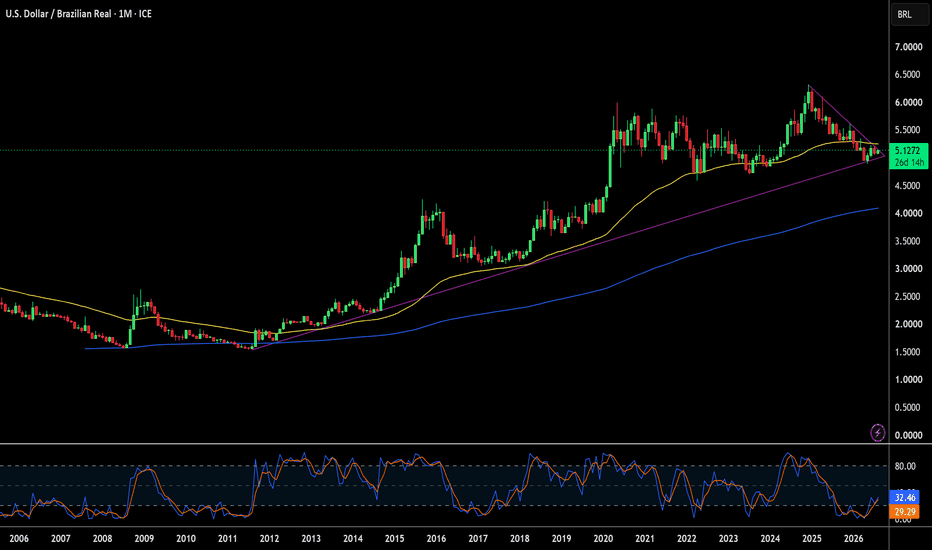The image size is (932, 550).
Task: Click the 3.5000 price axis label
Action: [x=908, y=241]
